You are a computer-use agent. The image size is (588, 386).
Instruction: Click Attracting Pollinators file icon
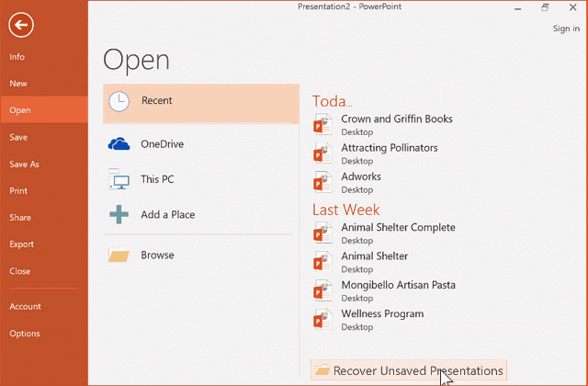click(x=322, y=153)
